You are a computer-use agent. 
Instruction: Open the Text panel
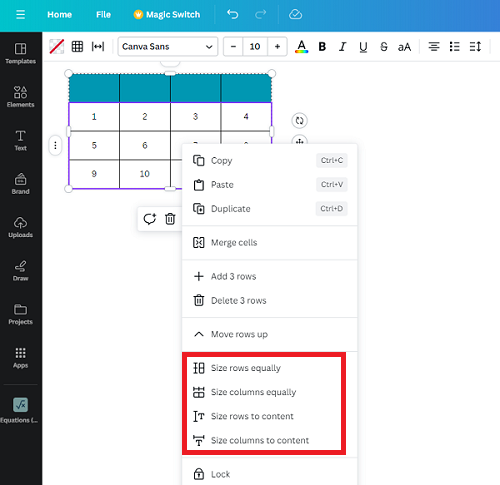pyautogui.click(x=20, y=140)
